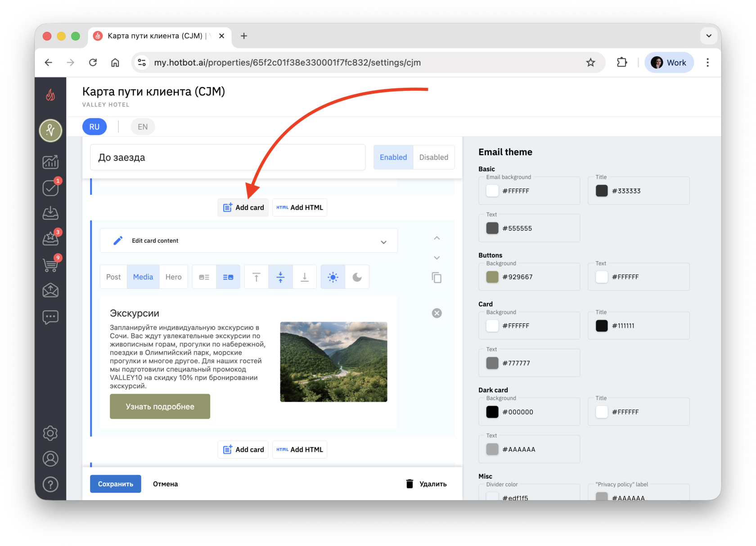Select image-left media layout icon
756x546 pixels.
point(204,277)
